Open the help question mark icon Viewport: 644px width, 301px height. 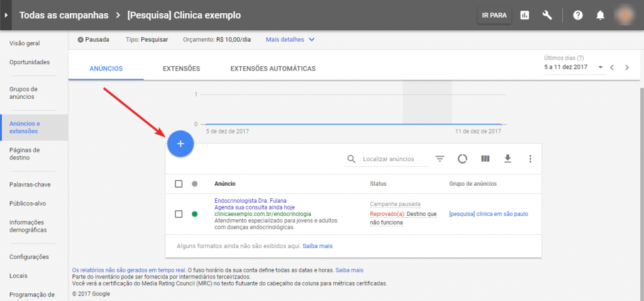578,16
